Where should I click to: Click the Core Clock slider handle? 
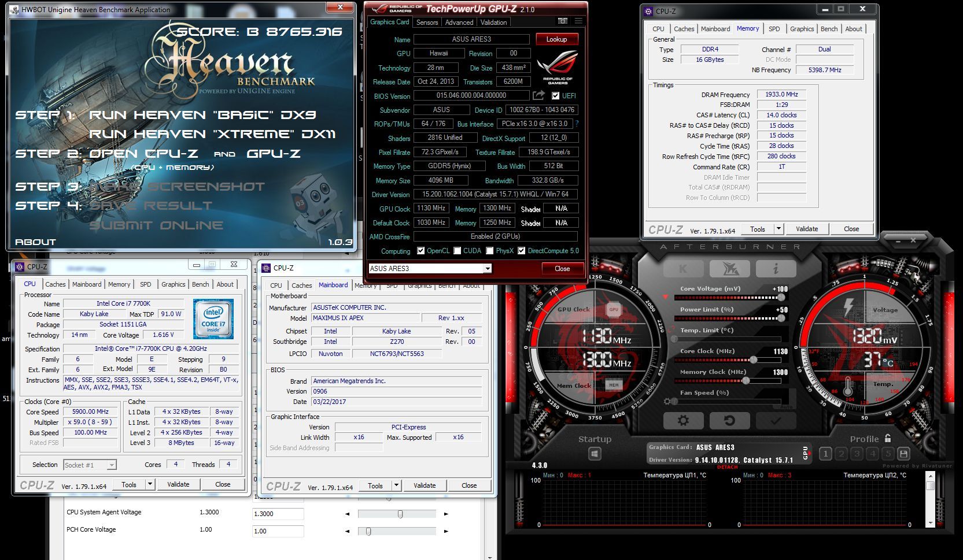(x=753, y=360)
